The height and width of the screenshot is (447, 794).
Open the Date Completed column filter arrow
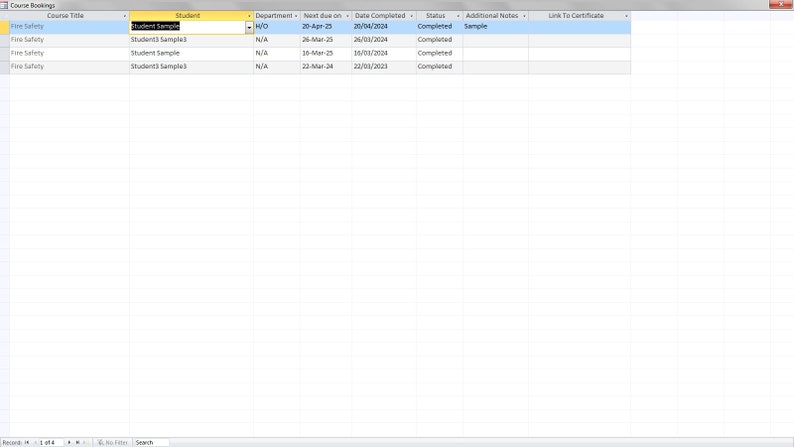click(x=411, y=16)
